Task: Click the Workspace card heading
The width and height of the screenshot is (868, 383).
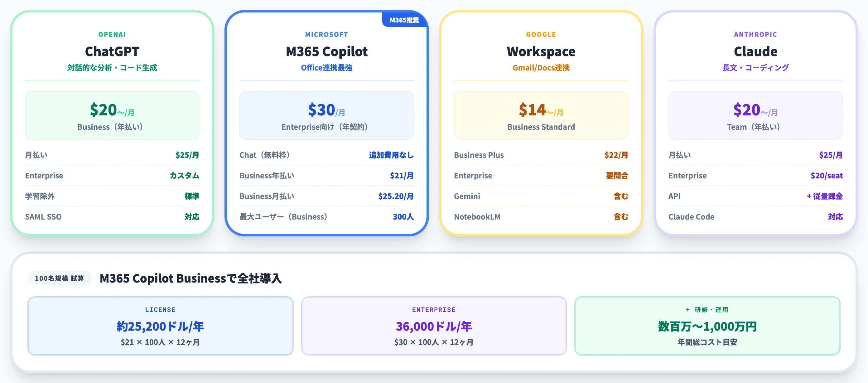Action: 541,51
